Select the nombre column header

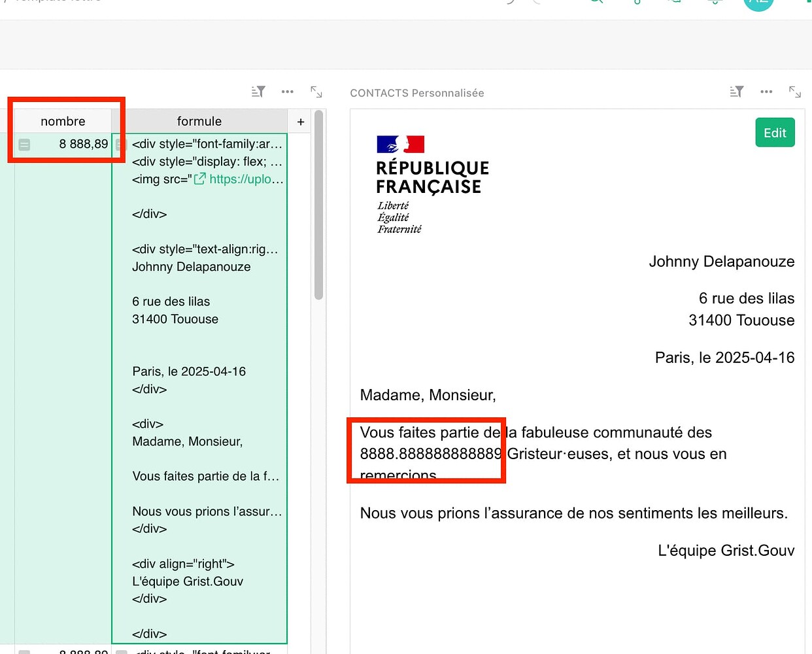coord(63,121)
